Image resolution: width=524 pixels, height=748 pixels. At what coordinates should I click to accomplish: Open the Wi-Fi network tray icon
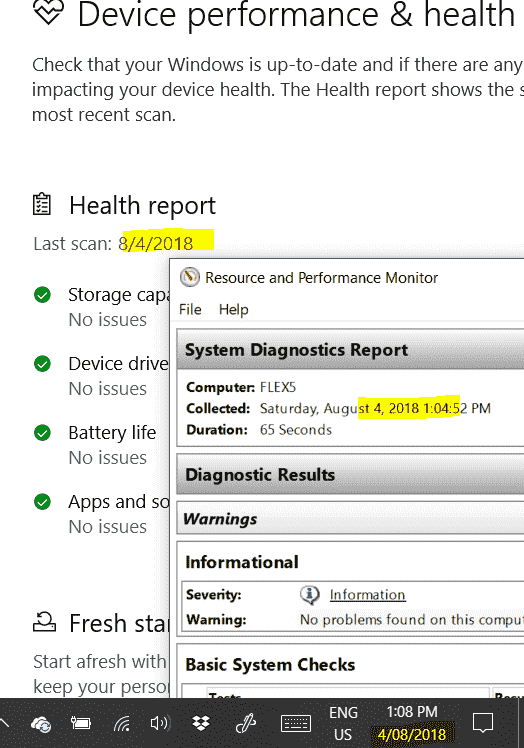tap(121, 724)
